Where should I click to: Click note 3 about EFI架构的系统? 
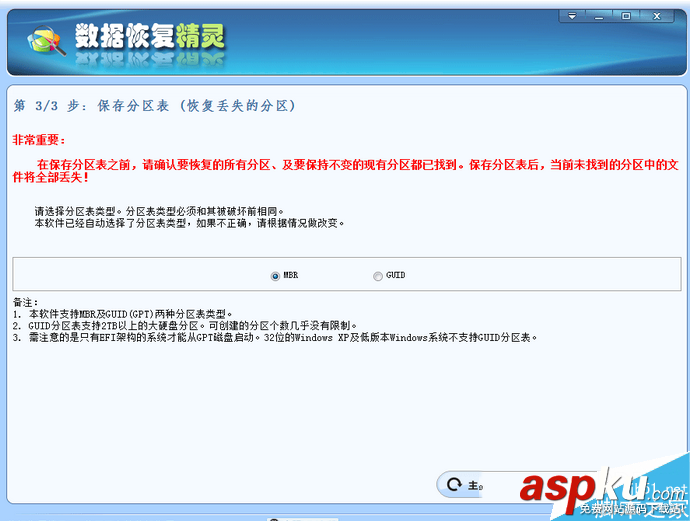pos(275,338)
